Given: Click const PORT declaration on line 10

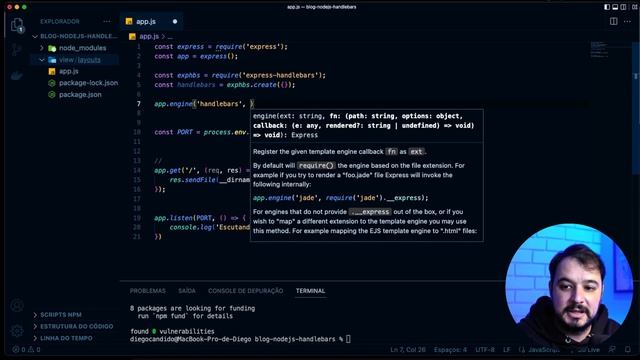Looking at the screenshot, I should (x=173, y=132).
